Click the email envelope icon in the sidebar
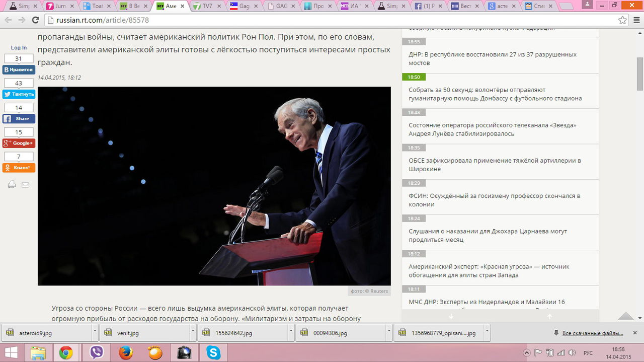Screen dimensions: 644x362 pos(25,185)
